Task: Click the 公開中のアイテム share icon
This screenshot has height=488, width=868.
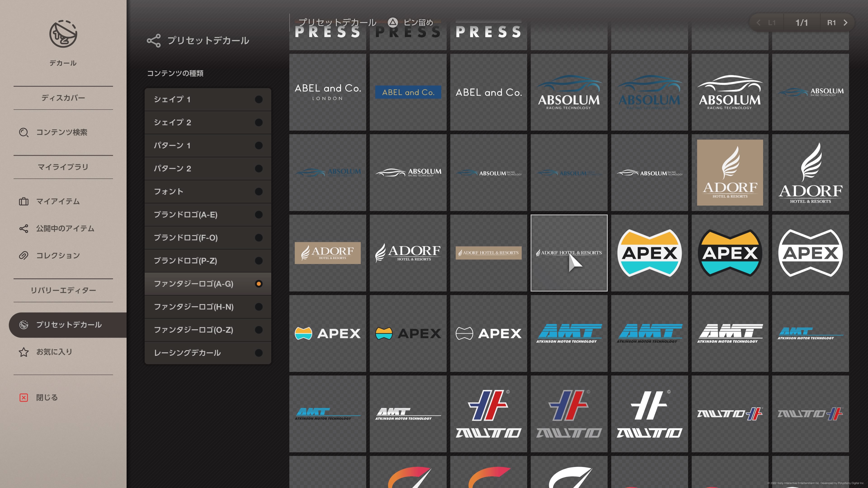Action: point(24,229)
